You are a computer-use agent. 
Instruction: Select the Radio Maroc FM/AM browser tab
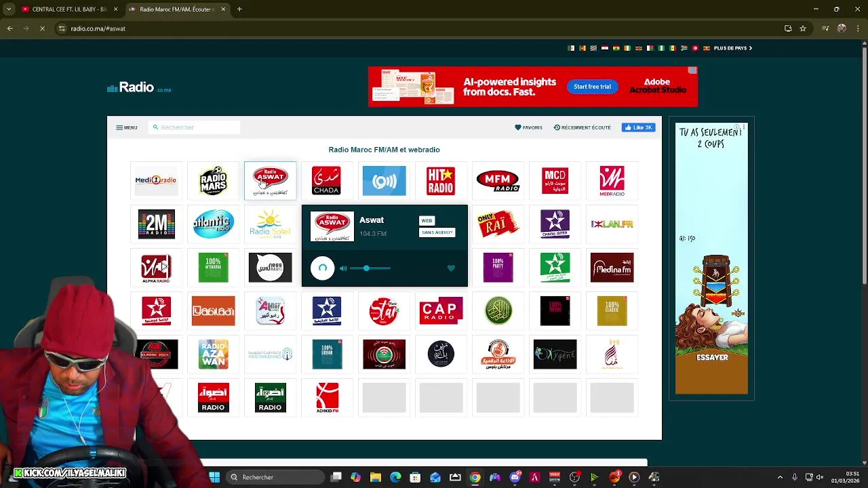pyautogui.click(x=176, y=9)
